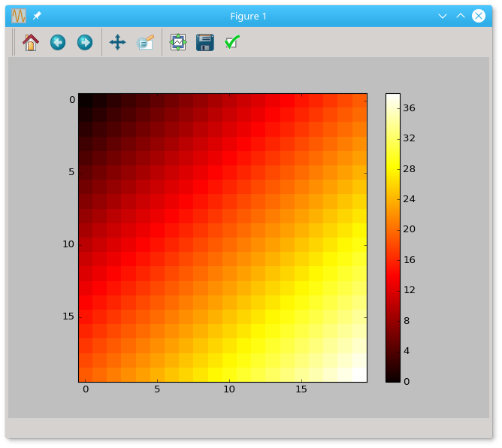This screenshot has height=448, width=502.
Task: Open figure options with the green checkmark
Action: point(232,43)
